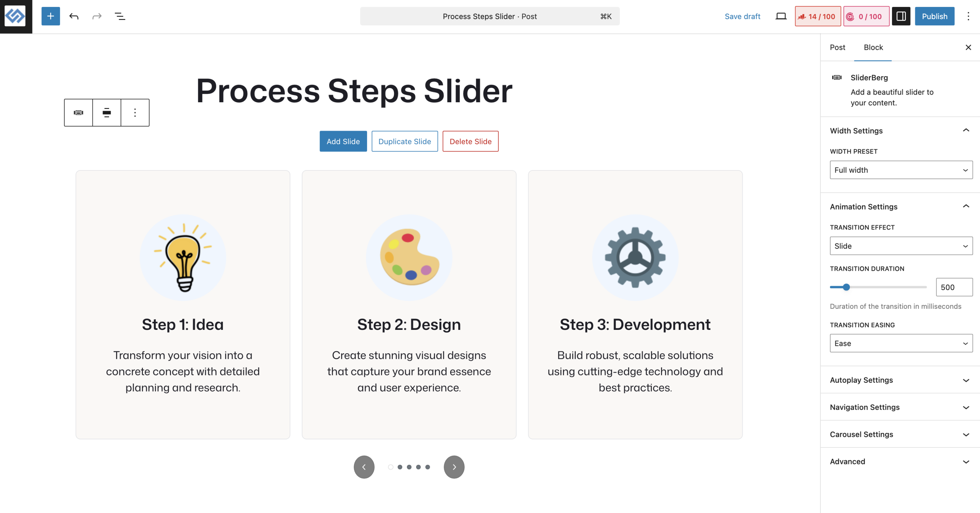Click the Transition Duration slider handle
The width and height of the screenshot is (980, 513).
846,287
